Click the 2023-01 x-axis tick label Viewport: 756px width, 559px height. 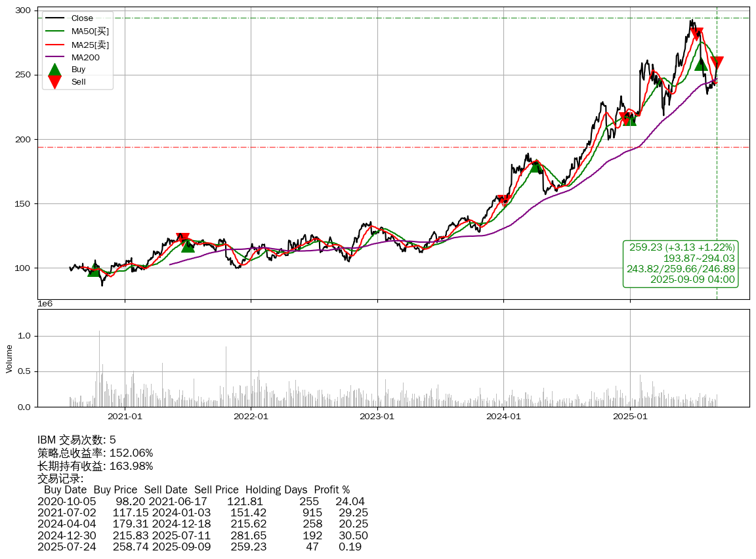click(377, 416)
